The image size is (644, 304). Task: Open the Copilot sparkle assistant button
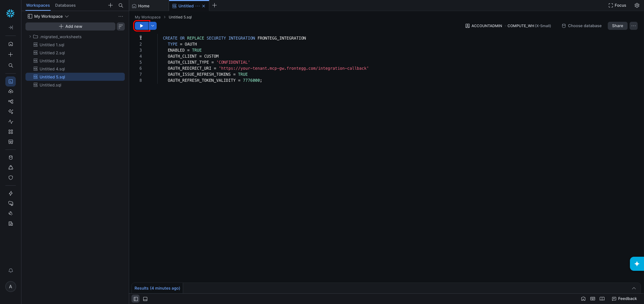637,264
